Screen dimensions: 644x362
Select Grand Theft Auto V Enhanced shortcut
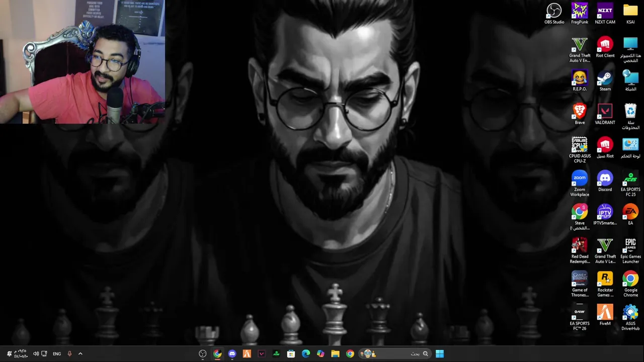tap(580, 50)
